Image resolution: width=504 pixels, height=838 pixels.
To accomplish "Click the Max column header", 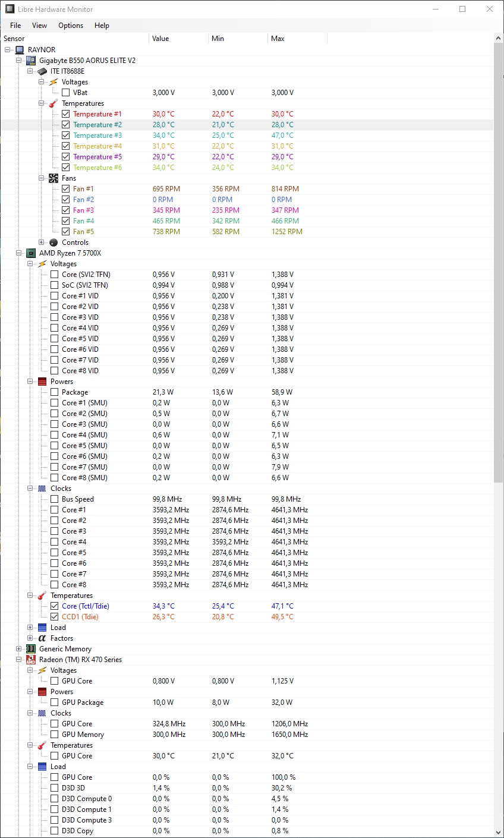I will tap(278, 39).
